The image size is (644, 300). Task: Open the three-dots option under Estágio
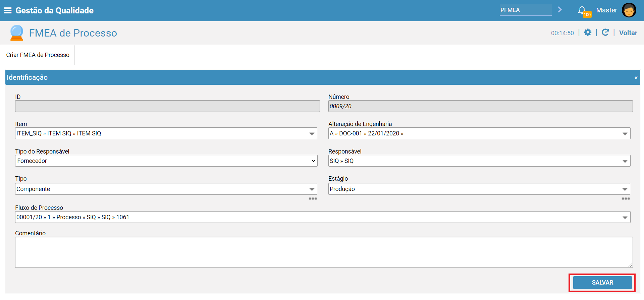coord(626,199)
